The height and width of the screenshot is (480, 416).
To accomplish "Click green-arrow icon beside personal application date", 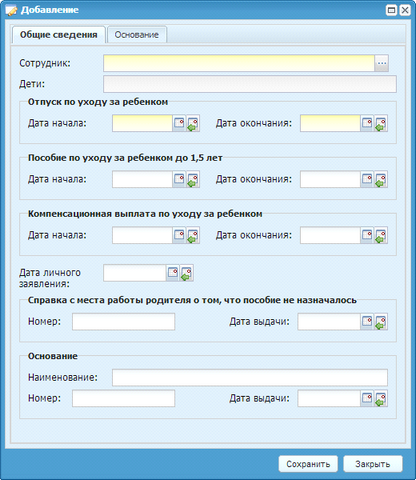I will click(187, 273).
